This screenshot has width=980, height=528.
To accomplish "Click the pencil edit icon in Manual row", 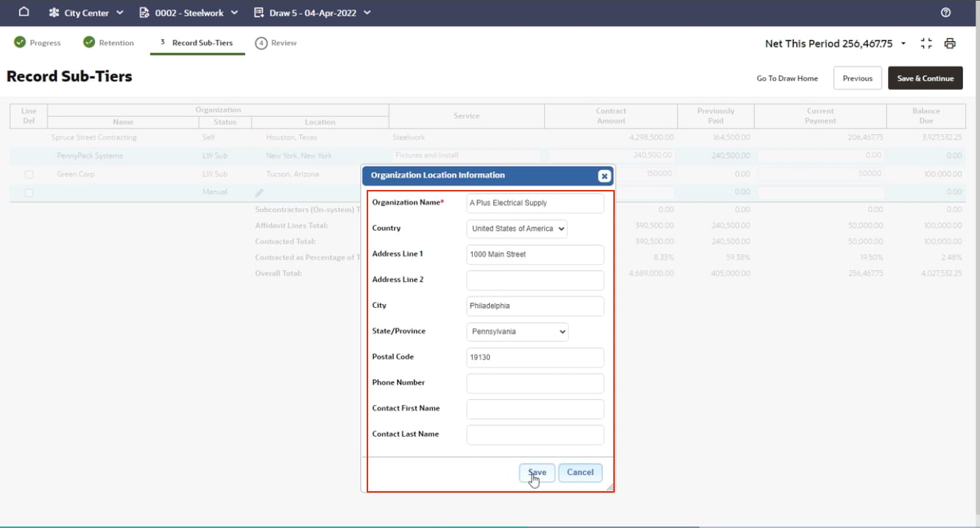I will coord(259,193).
